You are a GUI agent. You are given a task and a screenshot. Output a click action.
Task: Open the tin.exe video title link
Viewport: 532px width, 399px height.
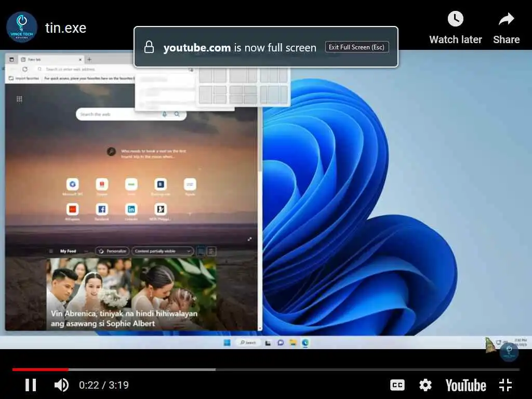pos(65,28)
